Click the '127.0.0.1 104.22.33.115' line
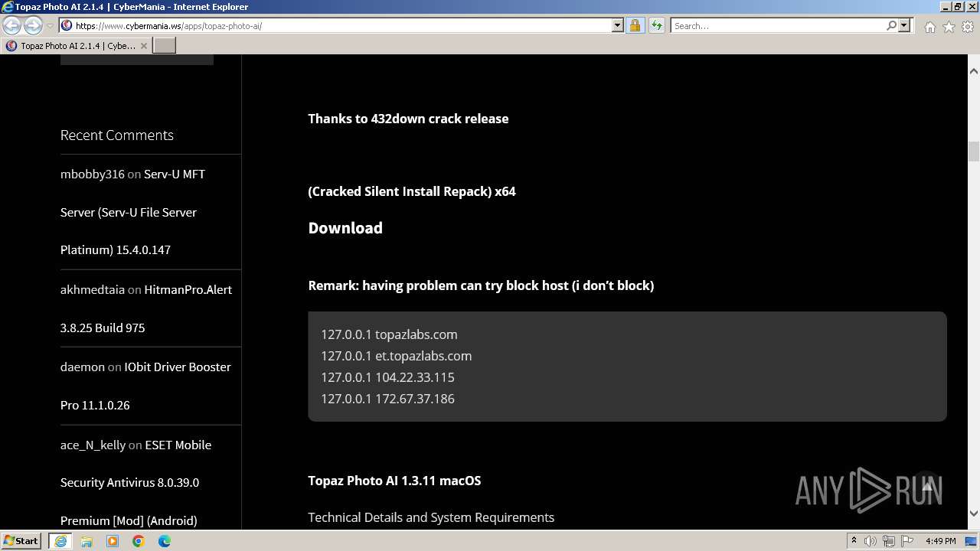The height and width of the screenshot is (551, 980). [x=387, y=377]
